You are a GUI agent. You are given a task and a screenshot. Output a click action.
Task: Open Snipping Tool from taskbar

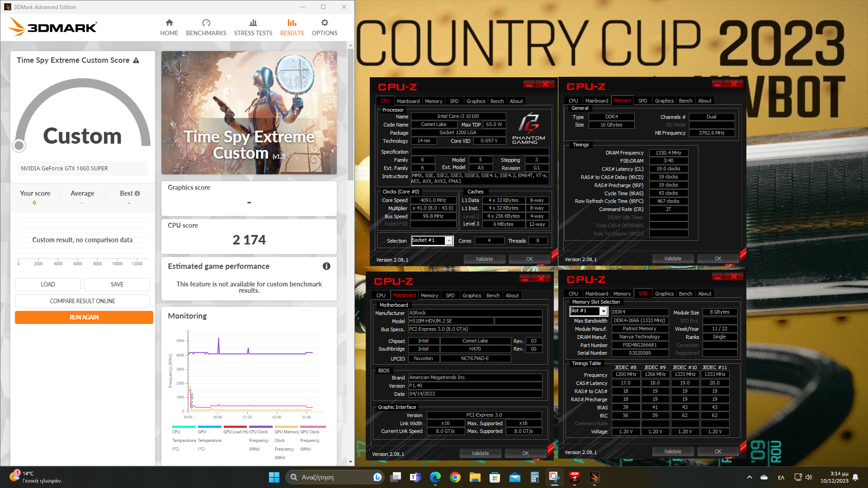(554, 477)
